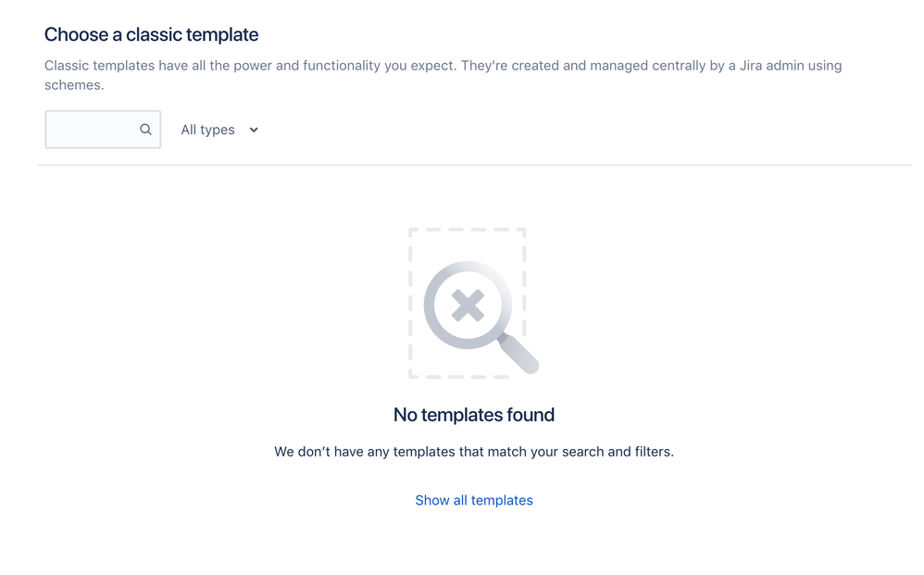Click the handle of the large magnifier graphic
924x575 pixels.
[x=518, y=354]
